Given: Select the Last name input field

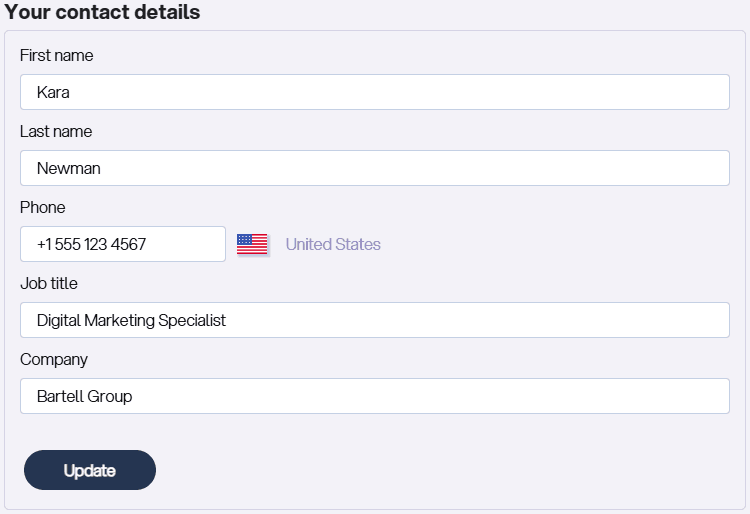Looking at the screenshot, I should coord(374,168).
